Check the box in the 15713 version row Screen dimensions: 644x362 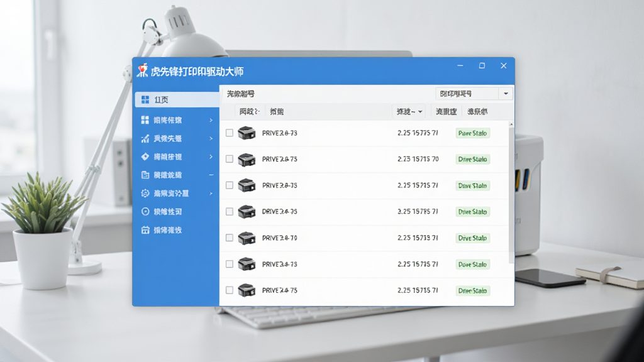tap(230, 238)
